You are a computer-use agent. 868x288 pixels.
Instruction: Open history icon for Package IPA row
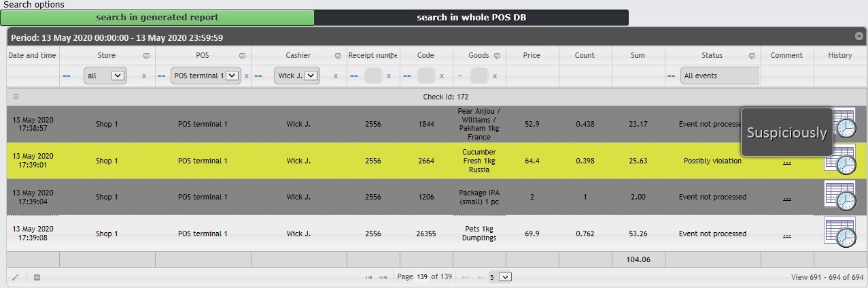(x=840, y=197)
